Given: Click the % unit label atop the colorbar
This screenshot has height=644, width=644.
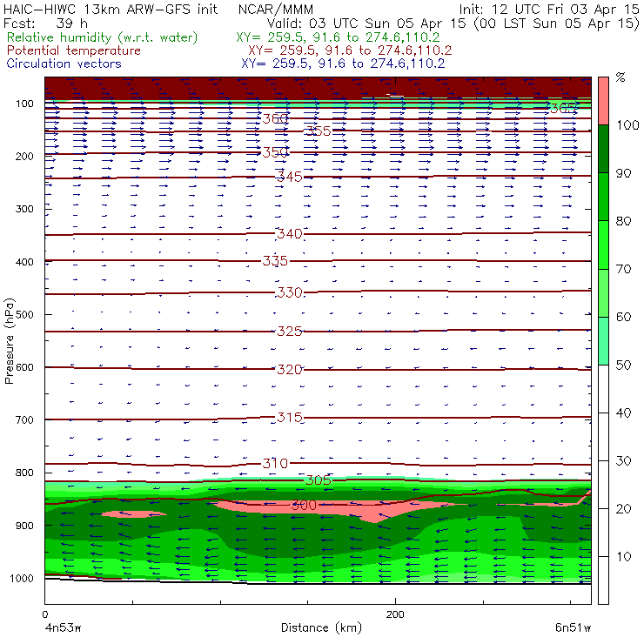Looking at the screenshot, I should click(x=621, y=77).
